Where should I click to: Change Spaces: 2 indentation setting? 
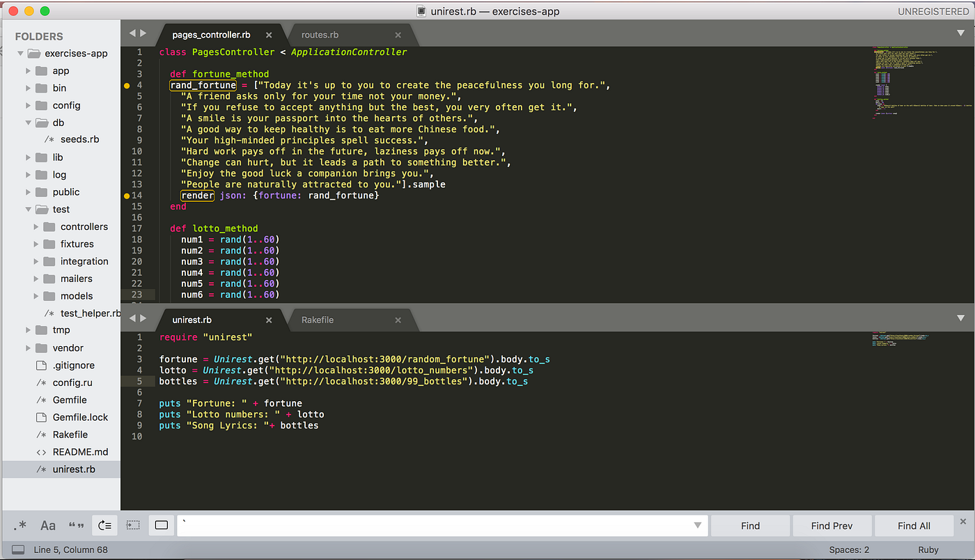[848, 550]
